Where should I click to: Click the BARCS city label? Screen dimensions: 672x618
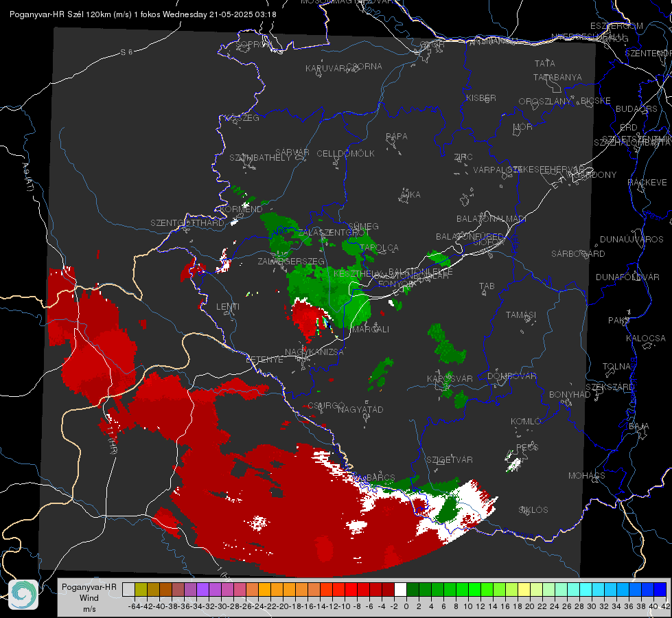tap(380, 477)
